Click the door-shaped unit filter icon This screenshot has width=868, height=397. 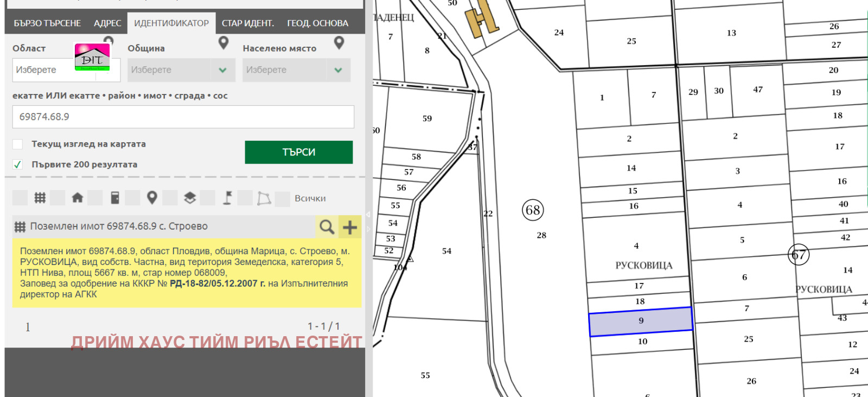(115, 198)
